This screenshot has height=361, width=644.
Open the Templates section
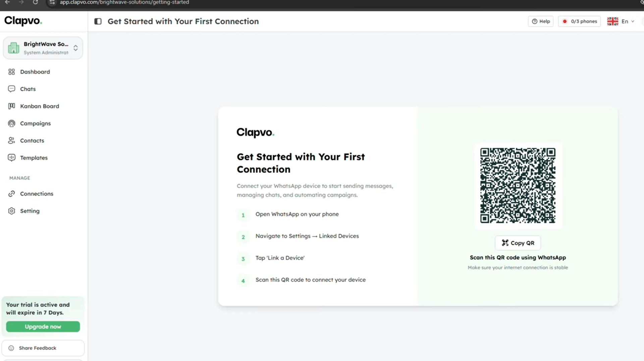tap(34, 158)
